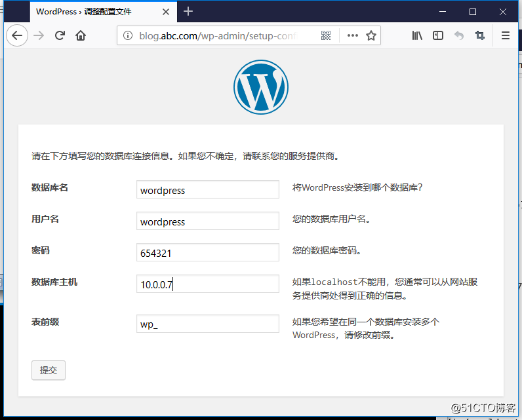This screenshot has height=420, width=522.
Task: Maximize the Firefox window
Action: (x=473, y=12)
